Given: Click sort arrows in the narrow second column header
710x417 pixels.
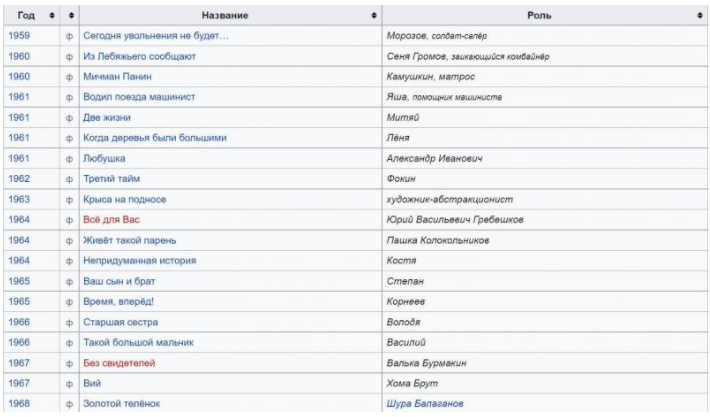Looking at the screenshot, I should coord(69,17).
